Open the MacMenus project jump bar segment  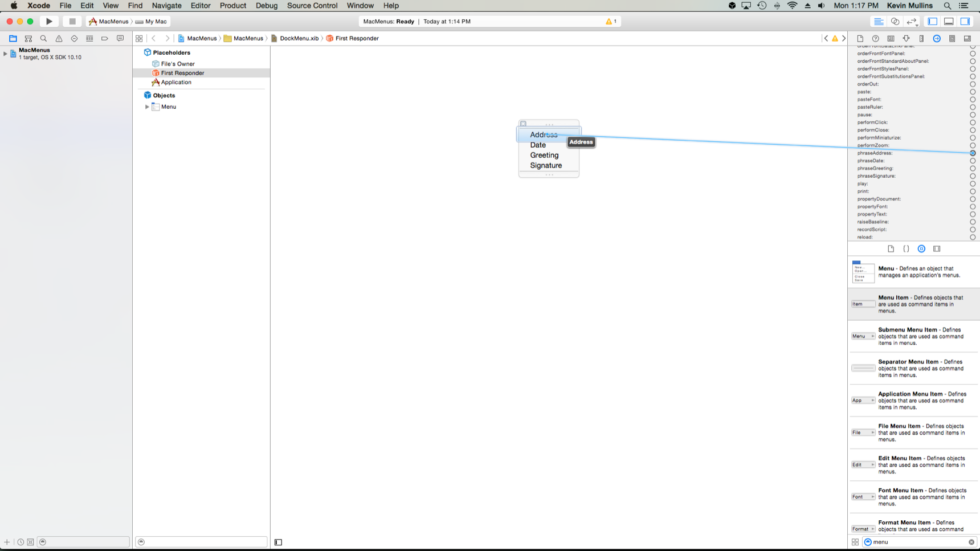coord(197,39)
